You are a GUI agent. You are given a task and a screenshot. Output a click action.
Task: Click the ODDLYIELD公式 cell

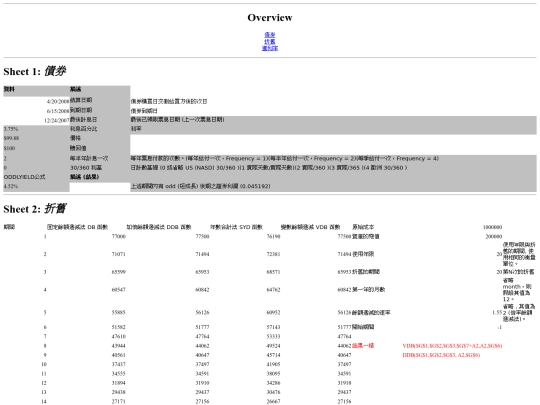click(24, 177)
